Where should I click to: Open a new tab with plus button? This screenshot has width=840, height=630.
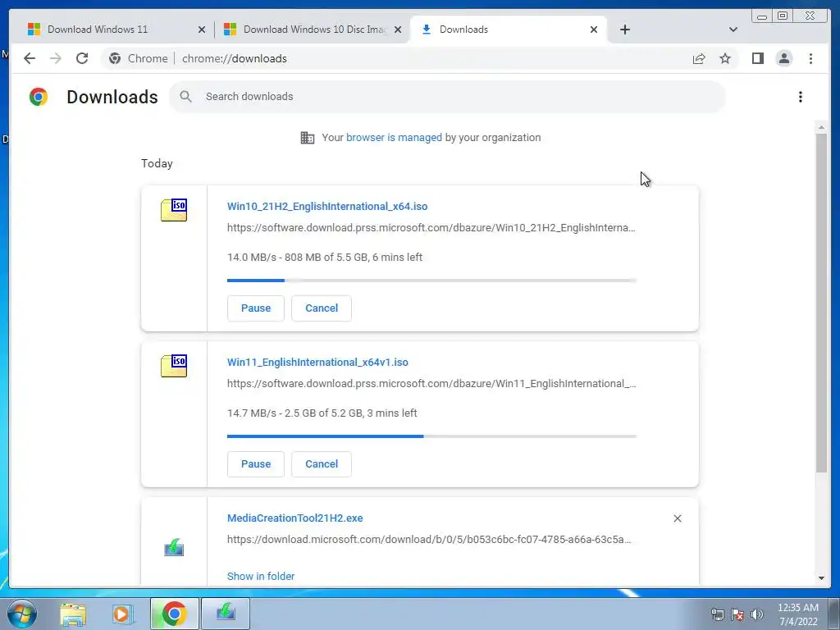click(624, 30)
